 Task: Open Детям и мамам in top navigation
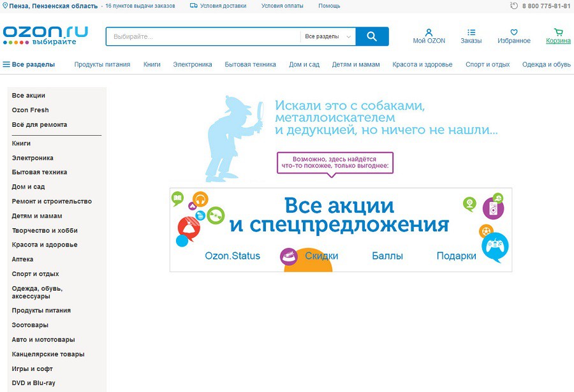[356, 64]
